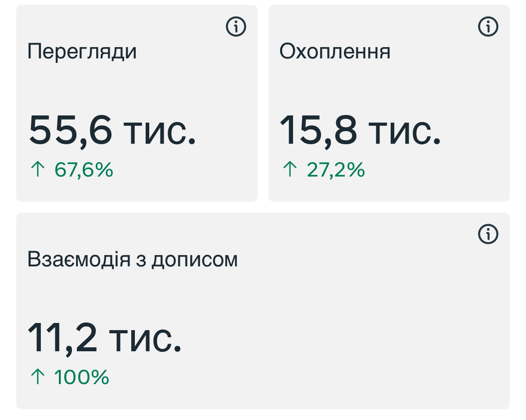Click the Перегляди heading
Screen dimensions: 526x420
82,52
